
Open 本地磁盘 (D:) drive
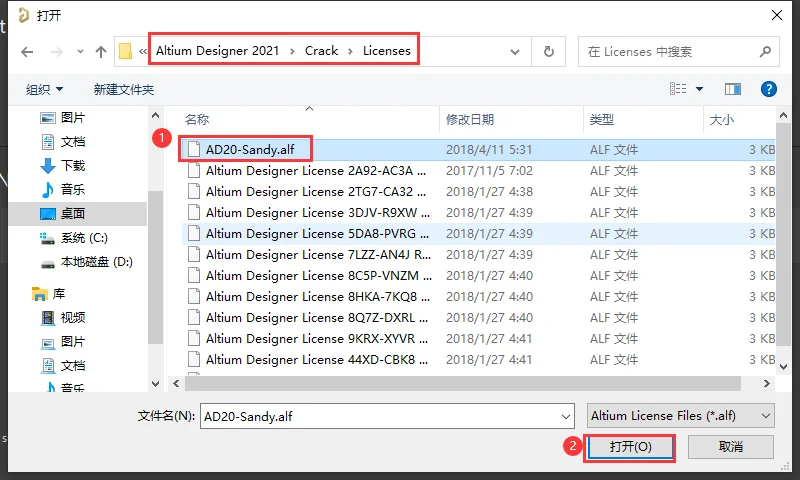(x=86, y=262)
